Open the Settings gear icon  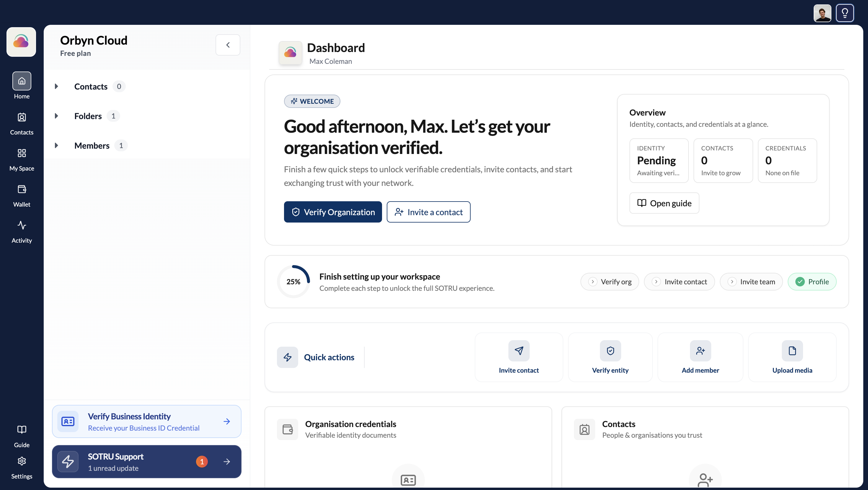pos(22,461)
